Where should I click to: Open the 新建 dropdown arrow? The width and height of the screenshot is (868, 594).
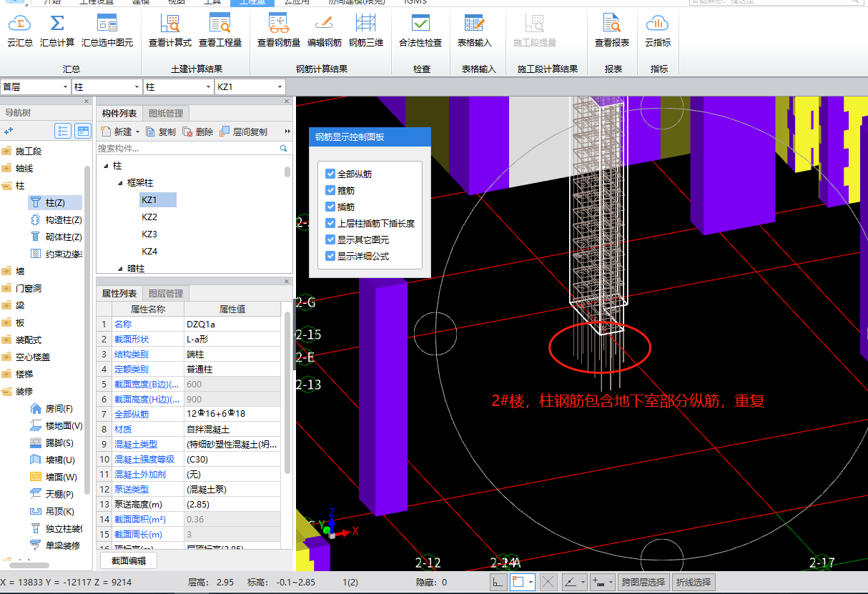tap(137, 132)
